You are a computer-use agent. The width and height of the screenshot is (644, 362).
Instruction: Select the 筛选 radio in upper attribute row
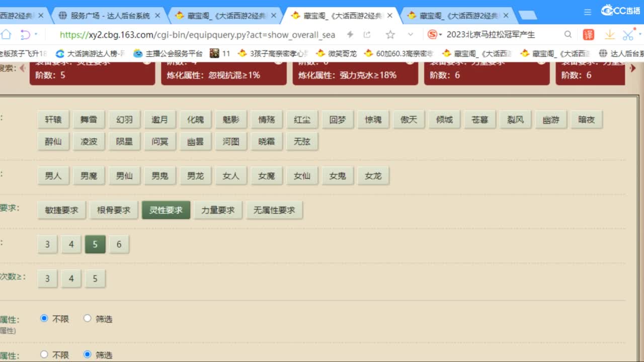pos(88,318)
